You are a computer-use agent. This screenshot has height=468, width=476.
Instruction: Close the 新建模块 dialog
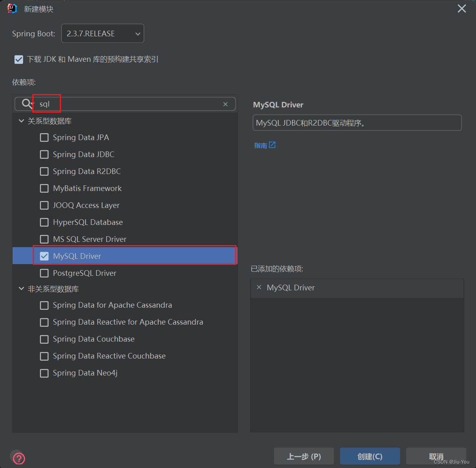pyautogui.click(x=462, y=8)
